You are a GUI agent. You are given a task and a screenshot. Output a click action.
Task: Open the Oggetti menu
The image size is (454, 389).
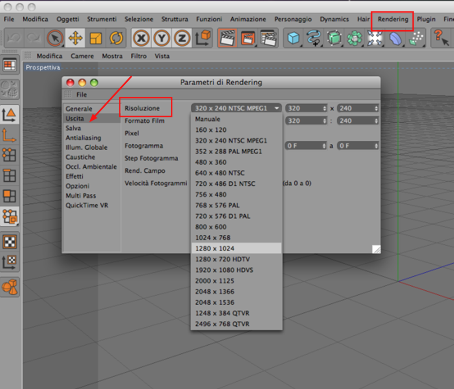pyautogui.click(x=68, y=19)
